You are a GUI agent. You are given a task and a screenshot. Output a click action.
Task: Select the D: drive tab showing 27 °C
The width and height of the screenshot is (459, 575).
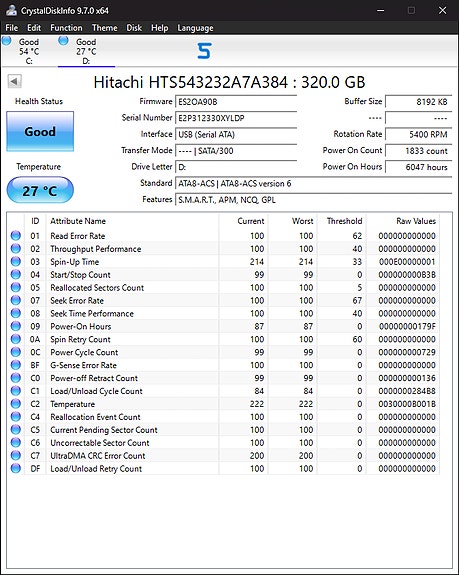86,51
